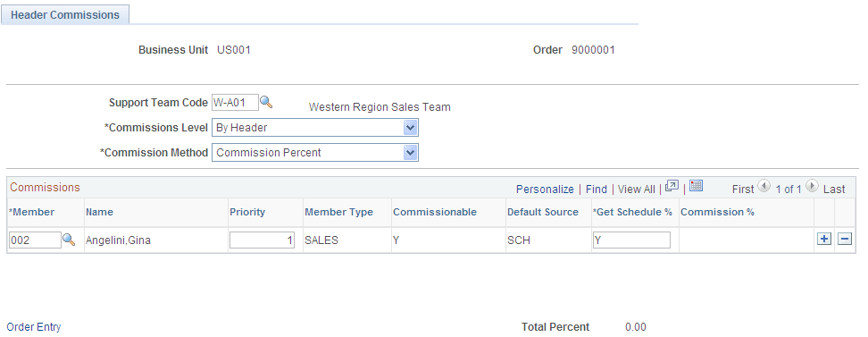The height and width of the screenshot is (337, 868).
Task: Click the Get Schedule % field
Action: point(631,240)
